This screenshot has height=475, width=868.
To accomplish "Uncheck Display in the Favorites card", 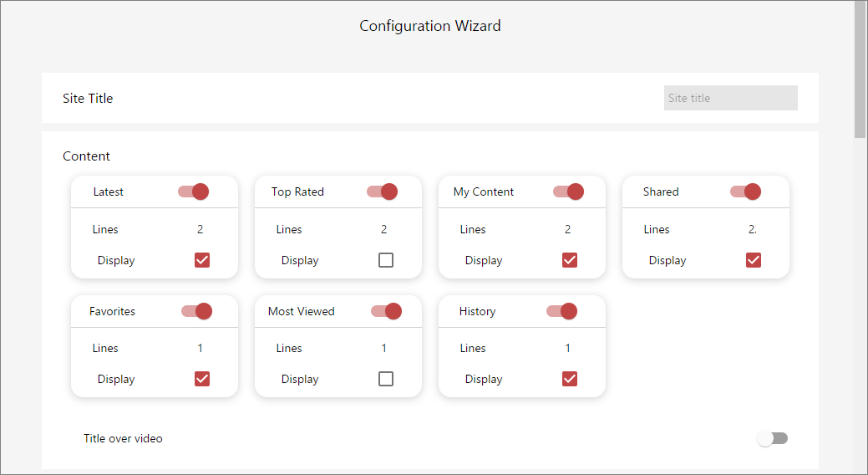I will [x=202, y=379].
